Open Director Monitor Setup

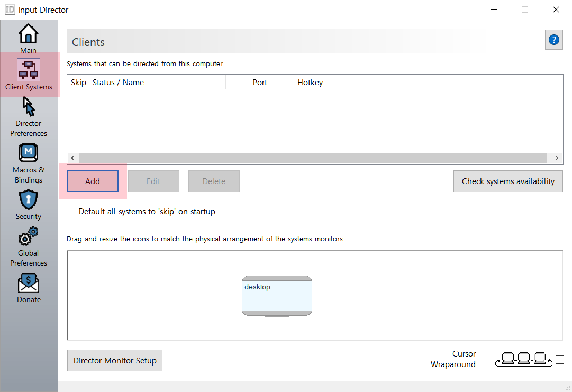click(114, 361)
